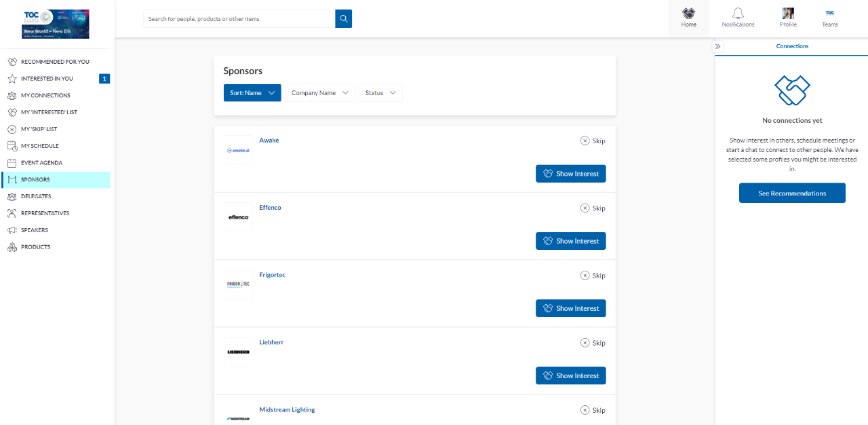The height and width of the screenshot is (425, 868).
Task: Click the Effenco company logo
Action: 239,217
